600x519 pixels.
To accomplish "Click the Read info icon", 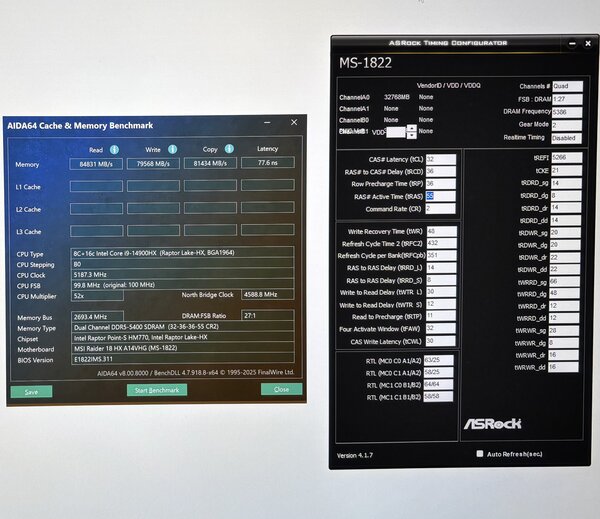I will [114, 150].
